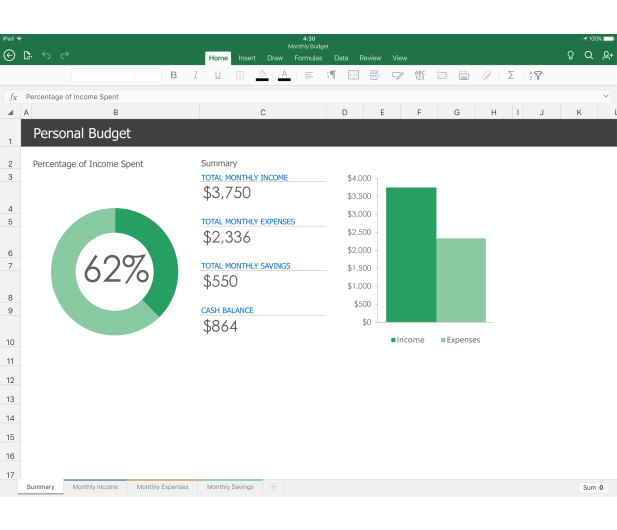Toggle underline formatting
The image size is (617, 530).
pos(218,75)
